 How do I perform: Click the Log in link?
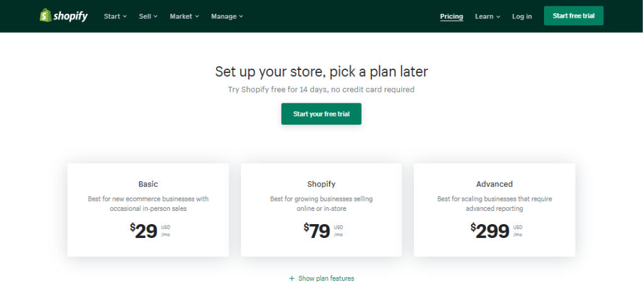521,16
